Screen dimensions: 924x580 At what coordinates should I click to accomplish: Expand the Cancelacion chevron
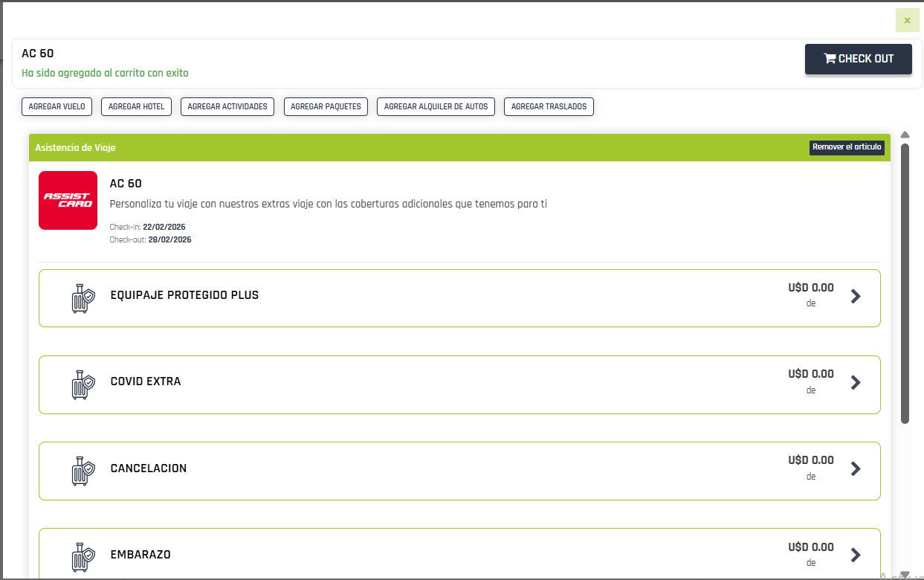click(856, 468)
